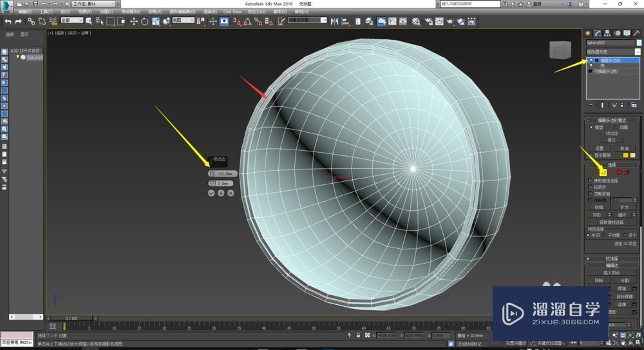Open the Utilities tab in command panel

(636, 34)
